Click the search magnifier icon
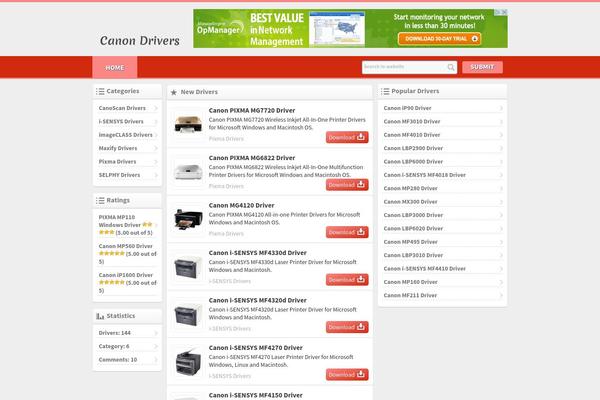 tap(451, 67)
